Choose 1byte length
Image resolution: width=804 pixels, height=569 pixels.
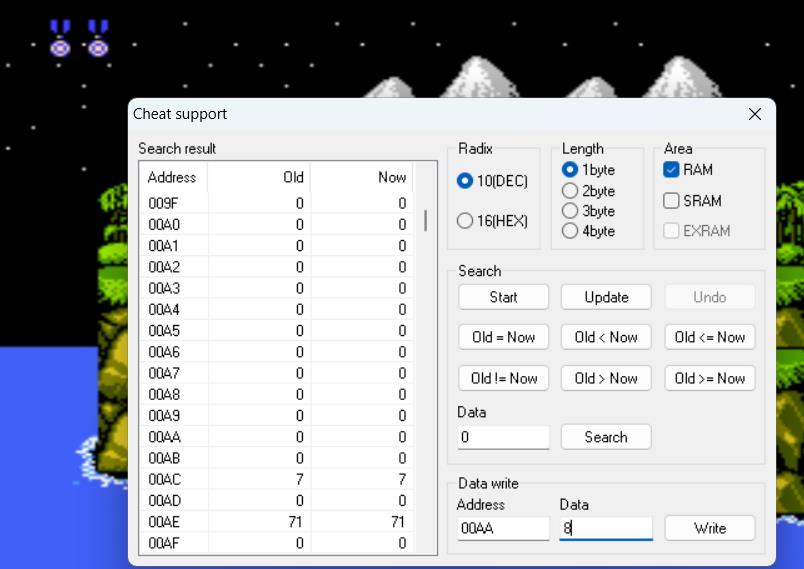point(588,169)
